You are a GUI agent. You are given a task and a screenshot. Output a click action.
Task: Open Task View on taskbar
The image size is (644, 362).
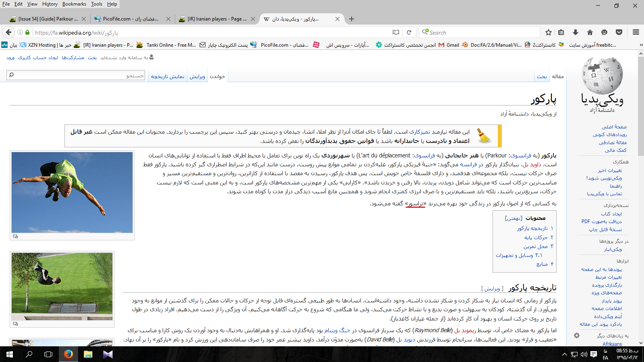(x=48, y=354)
